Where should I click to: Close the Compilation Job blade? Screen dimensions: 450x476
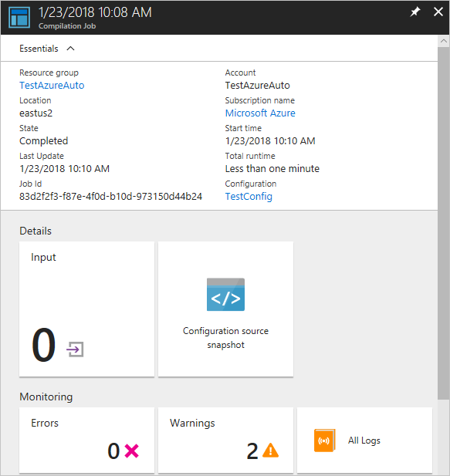tap(438, 12)
